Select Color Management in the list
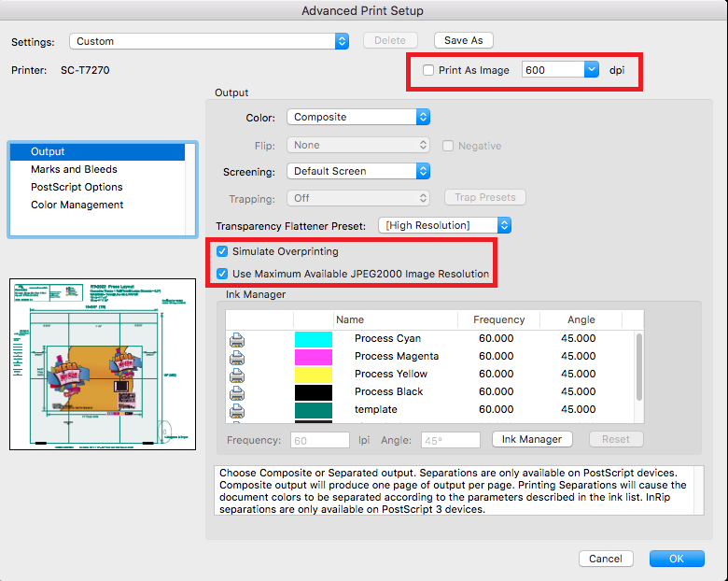This screenshot has height=581, width=728. [77, 205]
